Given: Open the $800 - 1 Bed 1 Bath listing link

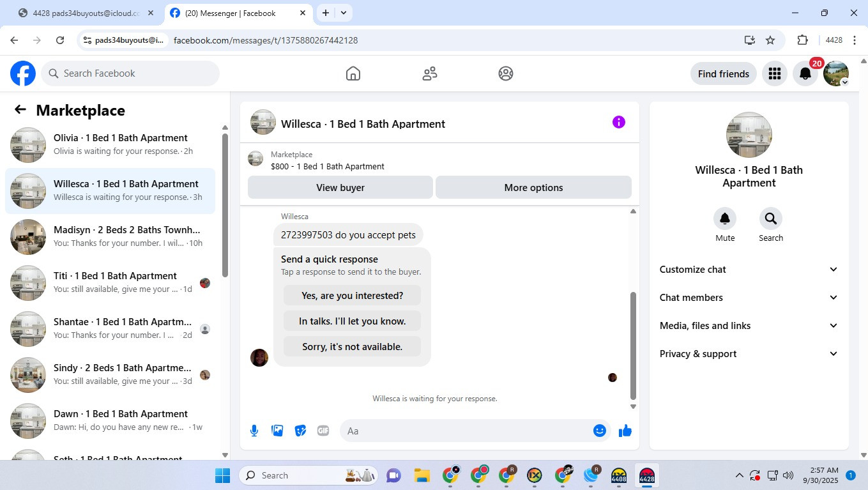Looking at the screenshot, I should [328, 166].
